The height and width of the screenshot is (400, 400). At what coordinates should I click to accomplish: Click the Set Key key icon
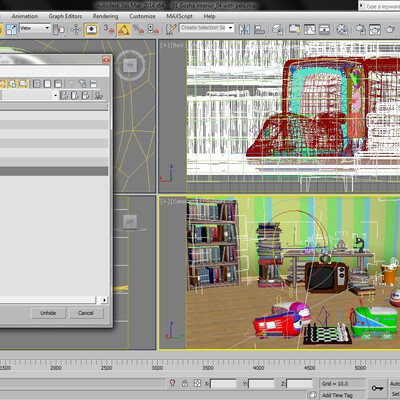tap(377, 388)
